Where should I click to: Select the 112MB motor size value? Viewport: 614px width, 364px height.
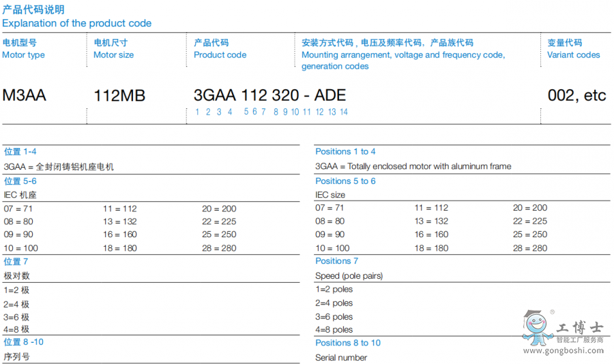pos(119,95)
